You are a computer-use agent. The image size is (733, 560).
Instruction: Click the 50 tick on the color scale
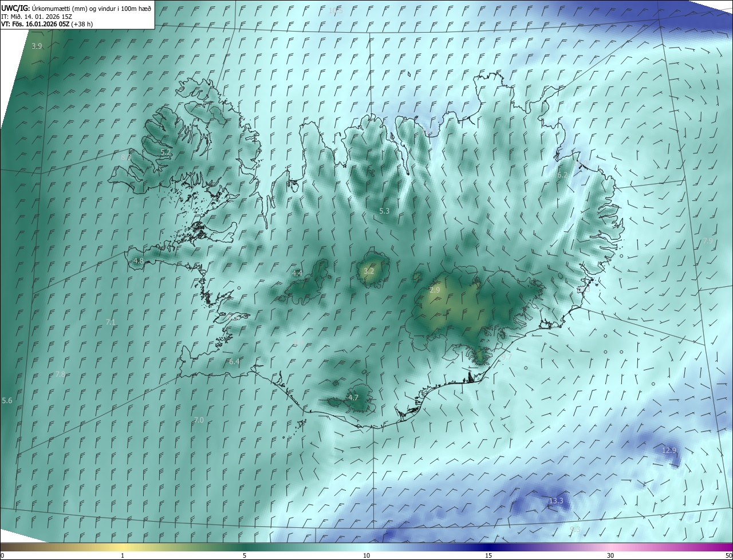click(728, 555)
